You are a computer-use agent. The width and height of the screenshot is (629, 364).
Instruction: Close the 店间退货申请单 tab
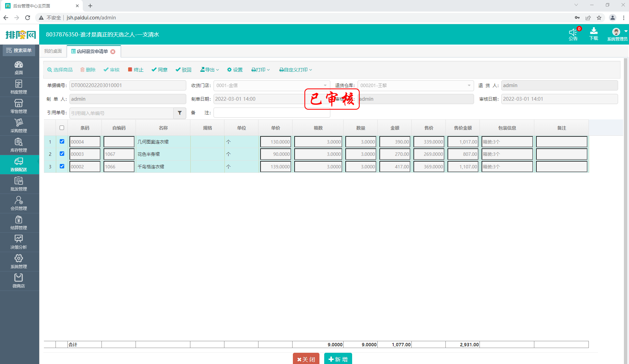pyautogui.click(x=113, y=52)
